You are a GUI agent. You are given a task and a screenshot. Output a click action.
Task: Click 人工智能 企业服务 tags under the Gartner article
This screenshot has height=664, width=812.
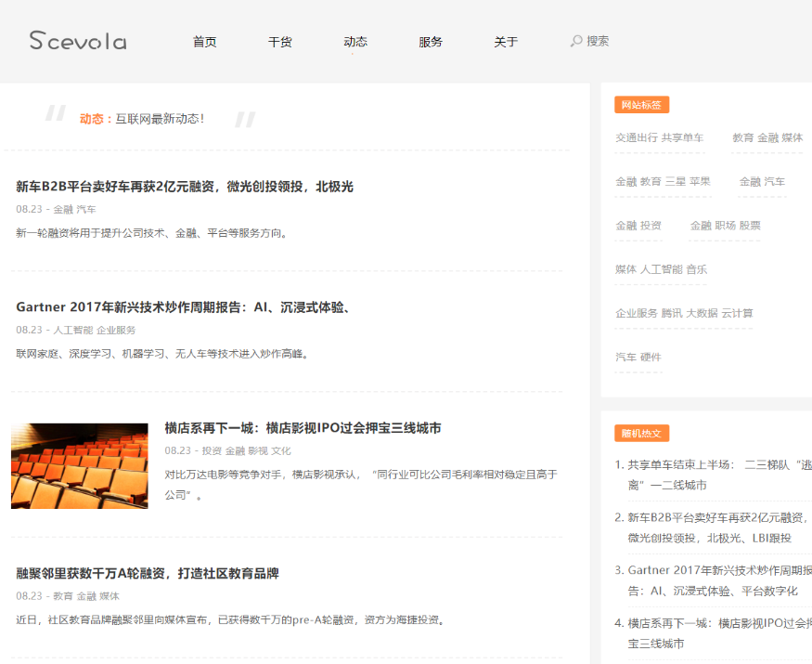tap(95, 331)
